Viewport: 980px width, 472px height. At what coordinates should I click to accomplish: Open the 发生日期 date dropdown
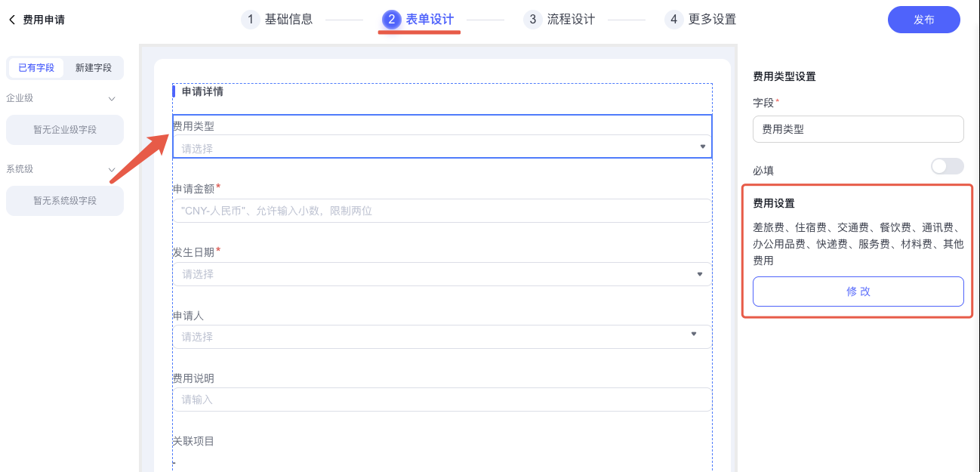(x=442, y=274)
